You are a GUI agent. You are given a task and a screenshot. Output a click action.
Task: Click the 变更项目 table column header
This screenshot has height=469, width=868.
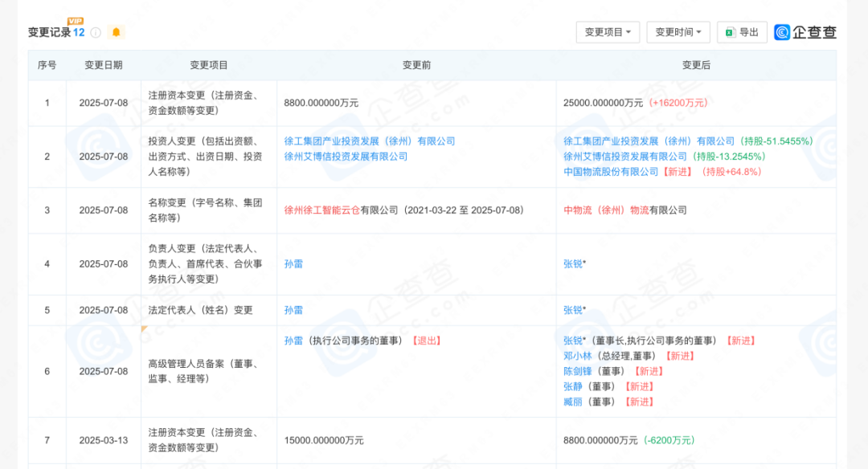pyautogui.click(x=209, y=65)
